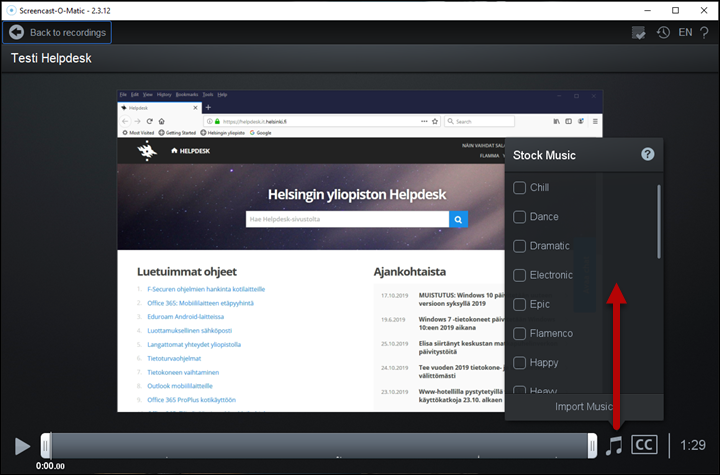Enable Chill music checkbox

519,187
